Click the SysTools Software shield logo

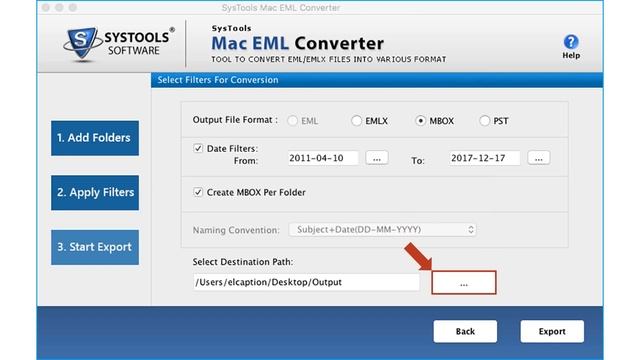82,44
